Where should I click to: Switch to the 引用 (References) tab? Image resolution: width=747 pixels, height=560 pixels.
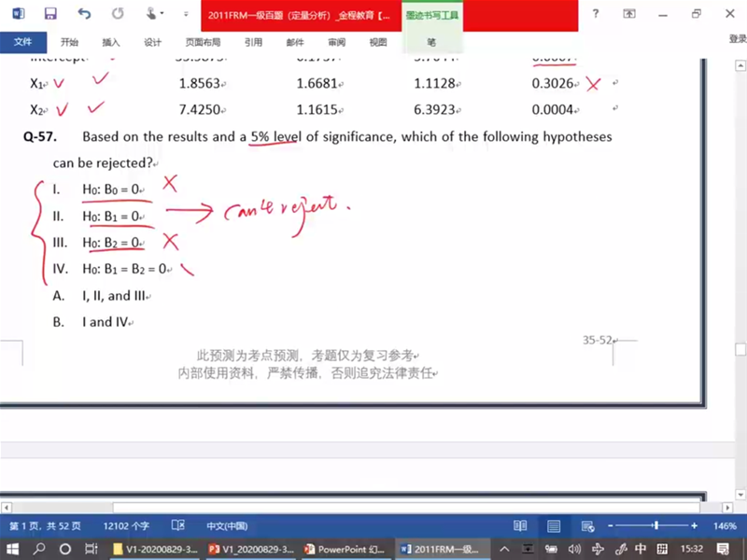tap(253, 42)
